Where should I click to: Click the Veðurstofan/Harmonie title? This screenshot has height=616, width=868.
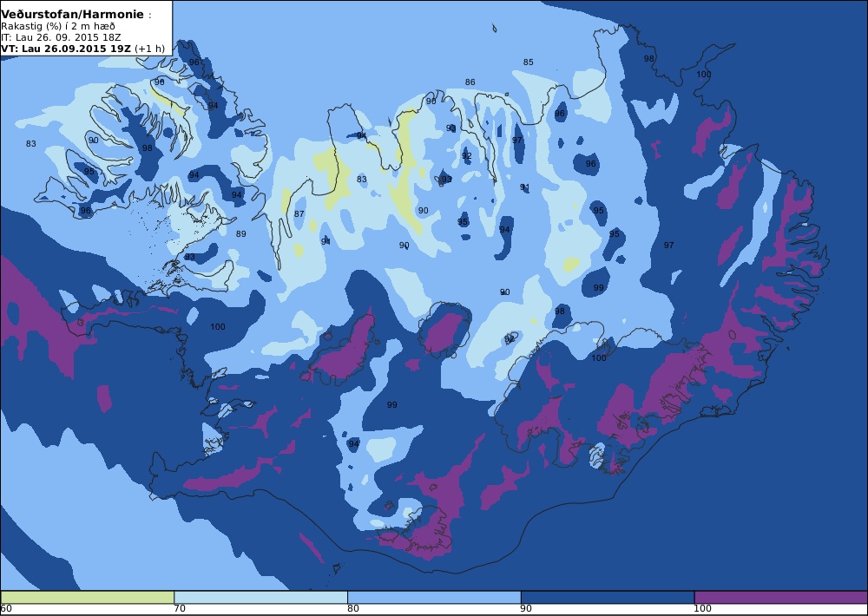click(x=73, y=15)
